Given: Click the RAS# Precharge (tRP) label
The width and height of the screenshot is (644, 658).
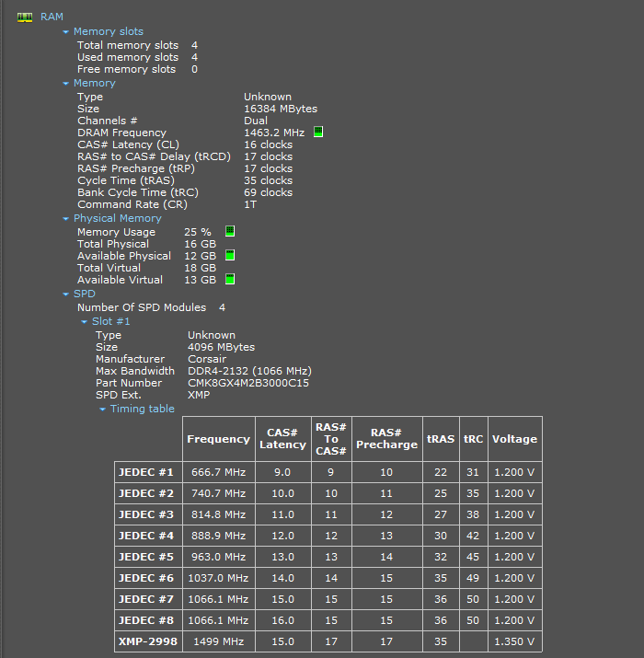Looking at the screenshot, I should click(x=136, y=168).
